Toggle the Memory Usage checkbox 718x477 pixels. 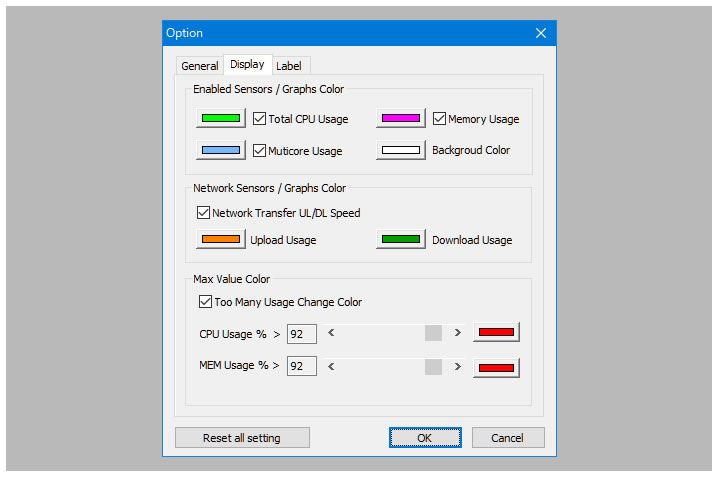pos(440,119)
